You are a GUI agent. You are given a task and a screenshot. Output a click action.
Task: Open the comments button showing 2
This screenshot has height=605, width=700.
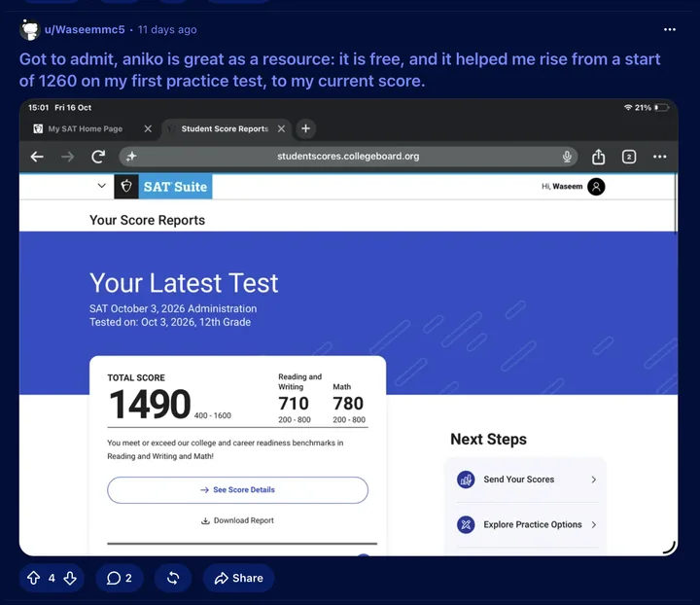120,578
